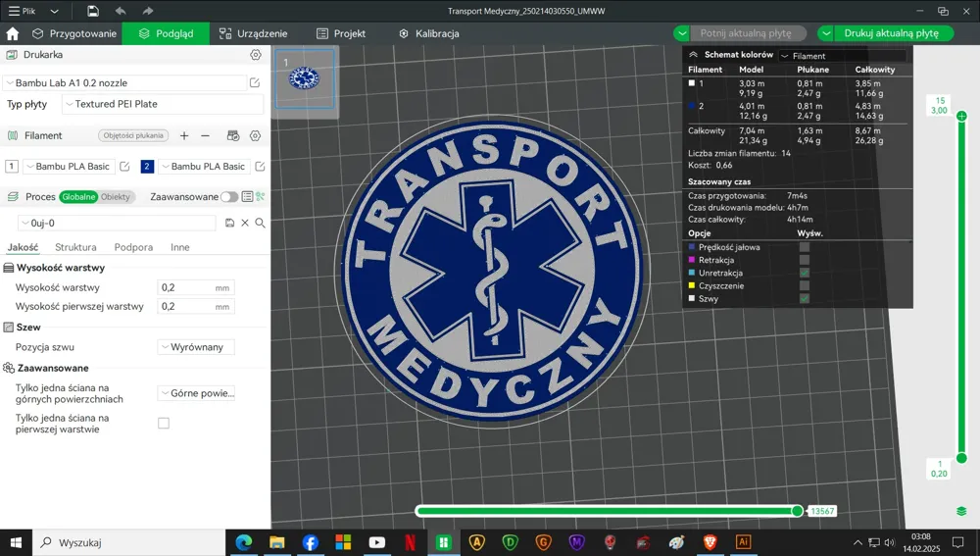Toggle Zaawansowane advanced mode switch
Viewport: 980px width, 556px height.
pos(228,196)
